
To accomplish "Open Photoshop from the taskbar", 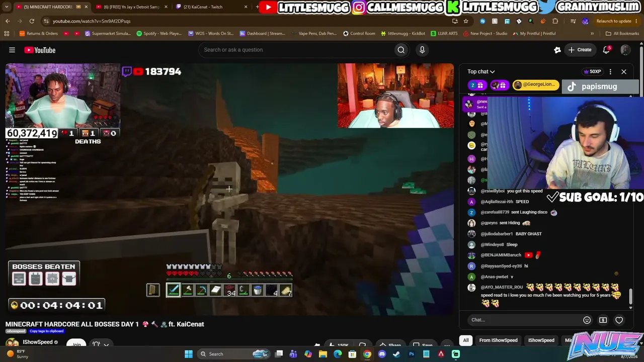I will 412,354.
